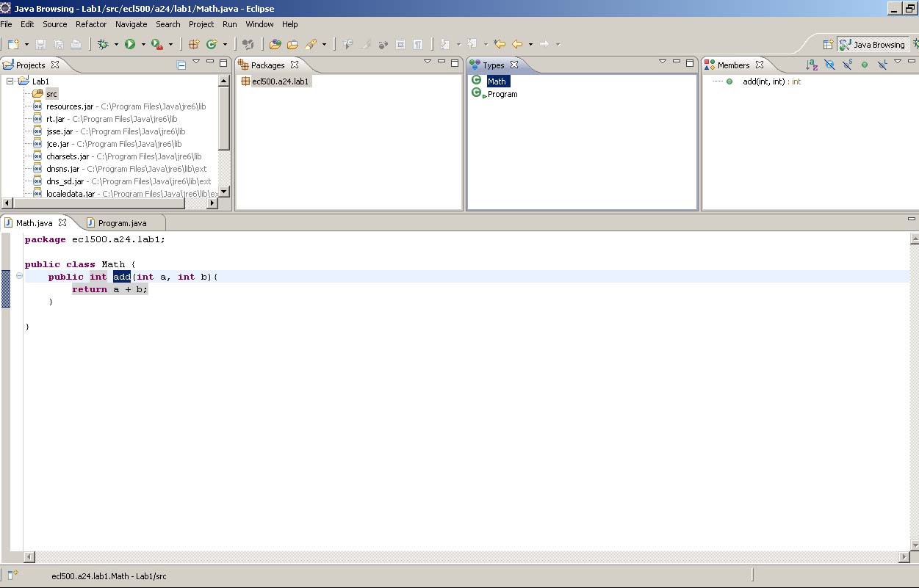Image resolution: width=919 pixels, height=588 pixels.
Task: Open the Run configurations dropdown arrow
Action: (x=143, y=44)
